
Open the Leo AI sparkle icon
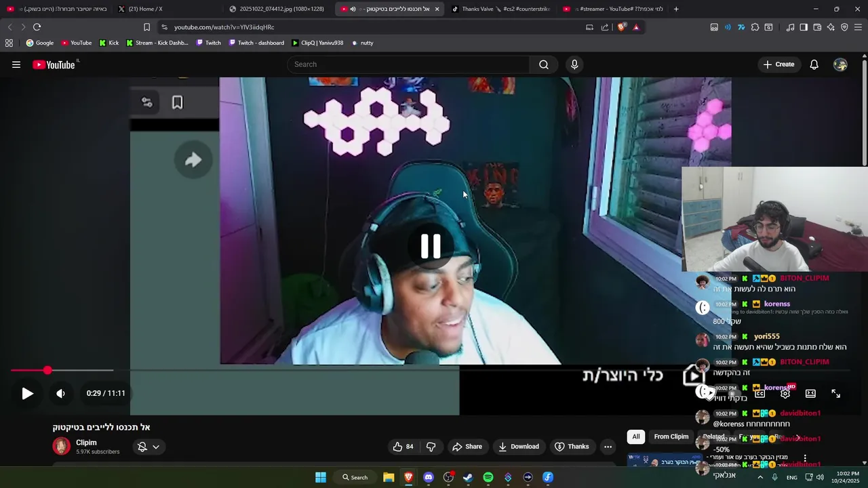pyautogui.click(x=831, y=27)
